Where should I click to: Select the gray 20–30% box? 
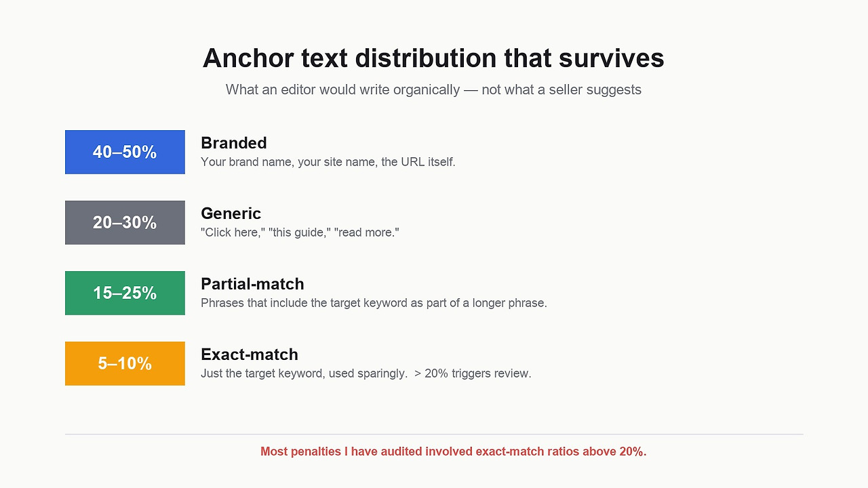point(125,222)
